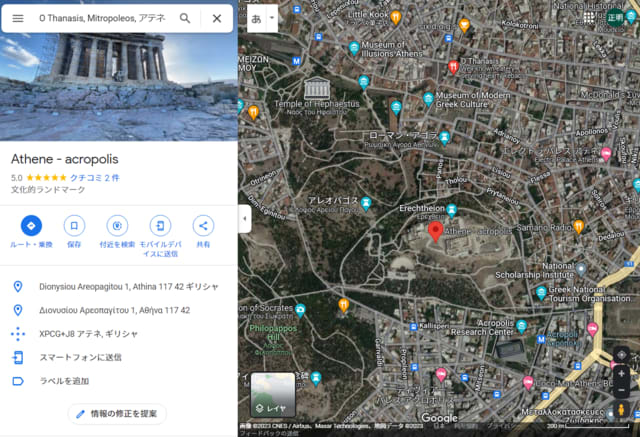Click the save (保存) bookmark icon

74,225
